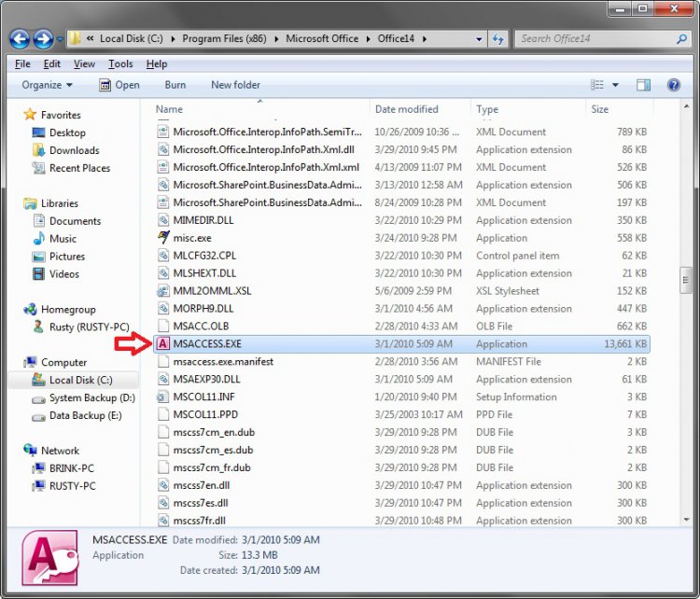Open the File menu
The width and height of the screenshot is (700, 599).
pos(22,63)
